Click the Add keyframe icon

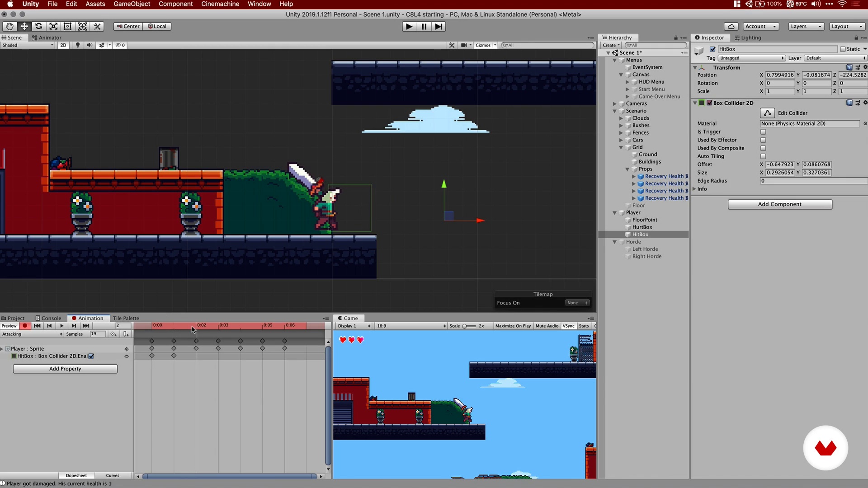tap(114, 334)
